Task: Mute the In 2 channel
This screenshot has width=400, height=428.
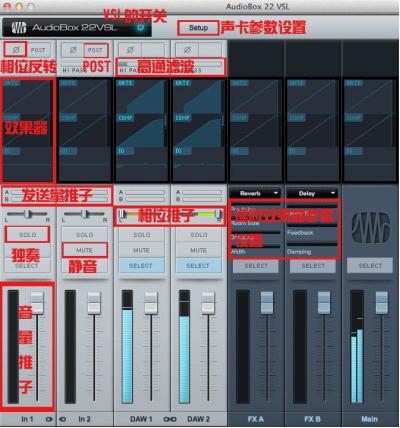Action: tap(85, 250)
